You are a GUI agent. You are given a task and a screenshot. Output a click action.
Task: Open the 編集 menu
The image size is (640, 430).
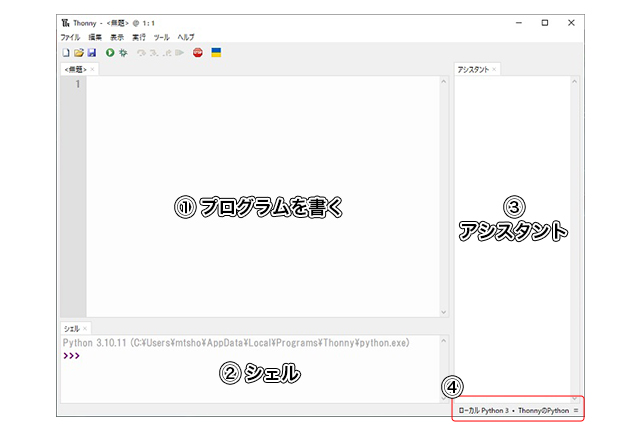[95, 37]
